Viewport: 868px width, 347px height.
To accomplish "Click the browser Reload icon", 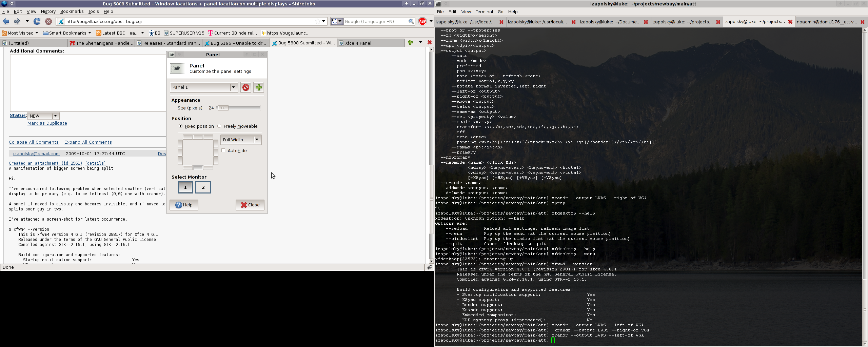I will (37, 21).
